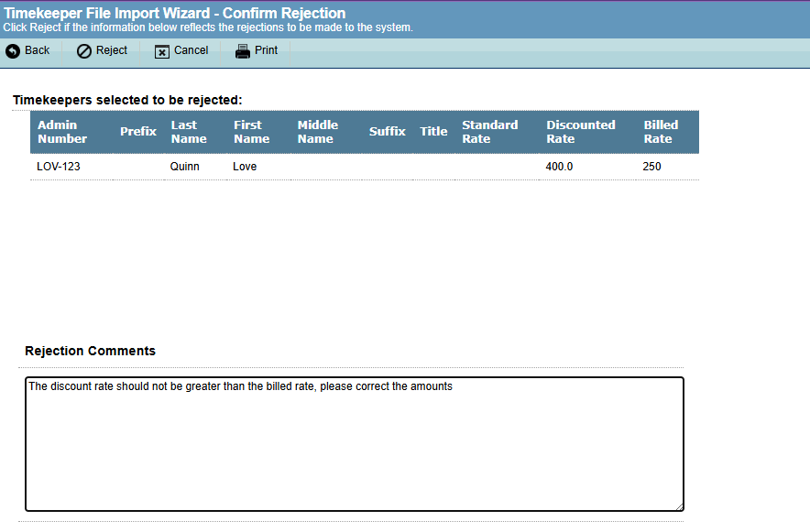Image resolution: width=810 pixels, height=532 pixels.
Task: Click the 250 billed rate value
Action: [651, 167]
